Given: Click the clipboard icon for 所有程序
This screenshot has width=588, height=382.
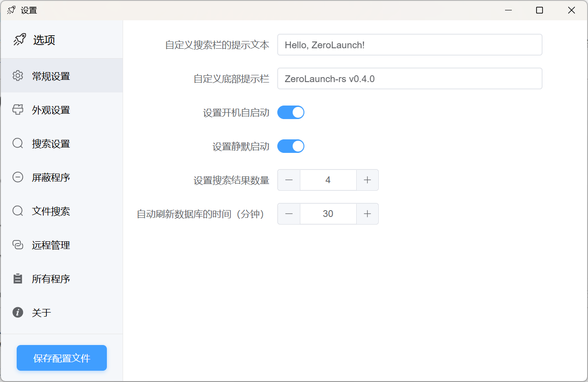Looking at the screenshot, I should tap(18, 279).
